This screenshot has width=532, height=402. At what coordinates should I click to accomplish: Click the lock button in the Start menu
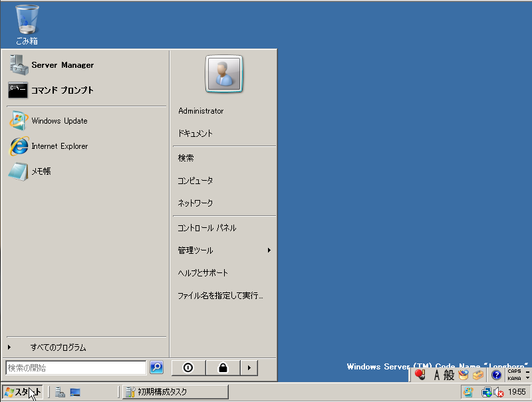(x=223, y=367)
